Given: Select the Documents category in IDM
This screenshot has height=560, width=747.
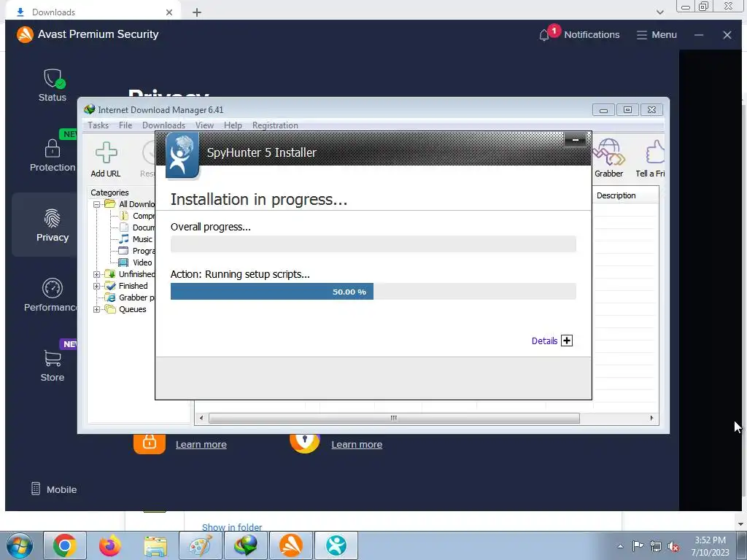Looking at the screenshot, I should (x=137, y=227).
